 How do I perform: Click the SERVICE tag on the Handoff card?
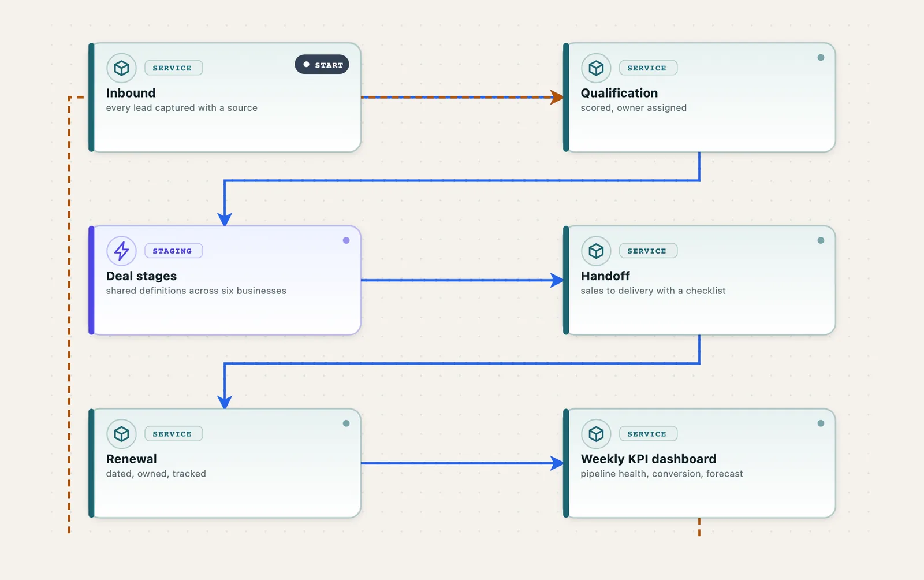[x=648, y=251]
